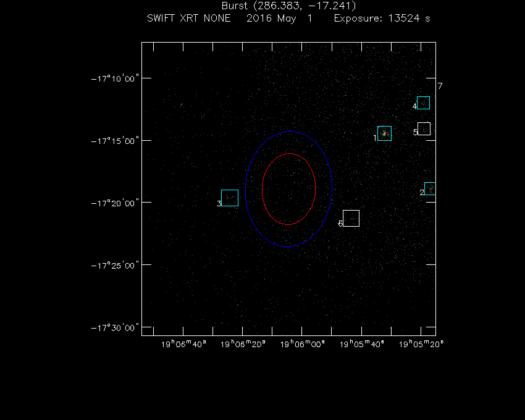Click the source label number 7
Viewport: 525px width, 420px height.
(x=440, y=86)
